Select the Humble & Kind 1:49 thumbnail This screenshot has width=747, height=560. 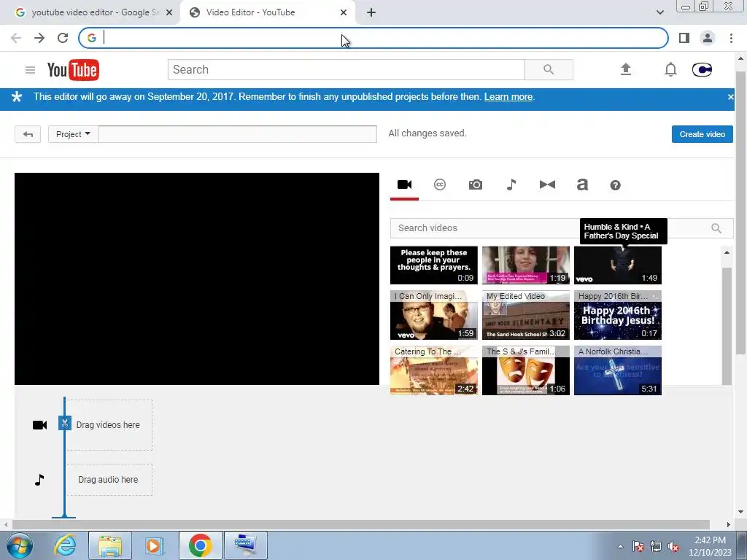pos(617,265)
